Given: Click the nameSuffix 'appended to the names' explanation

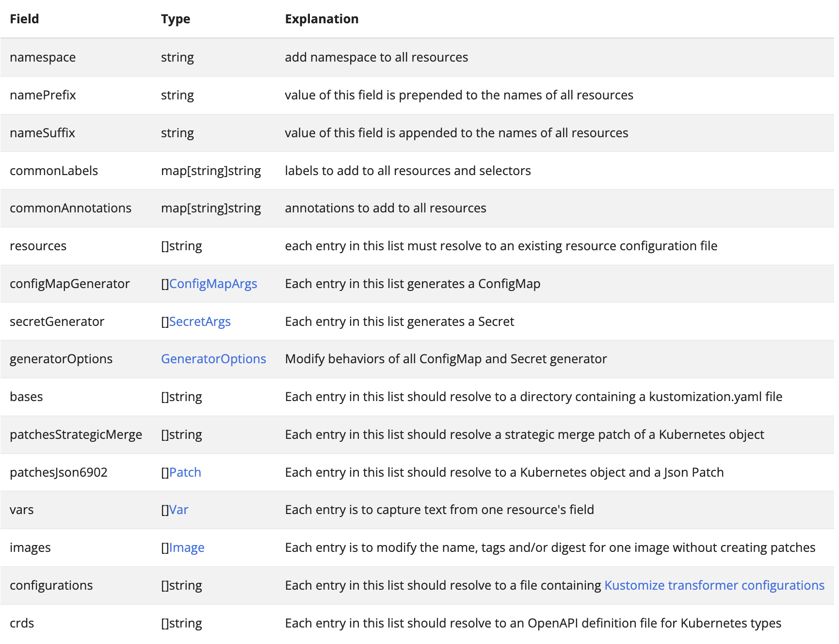Looking at the screenshot, I should coord(456,133).
